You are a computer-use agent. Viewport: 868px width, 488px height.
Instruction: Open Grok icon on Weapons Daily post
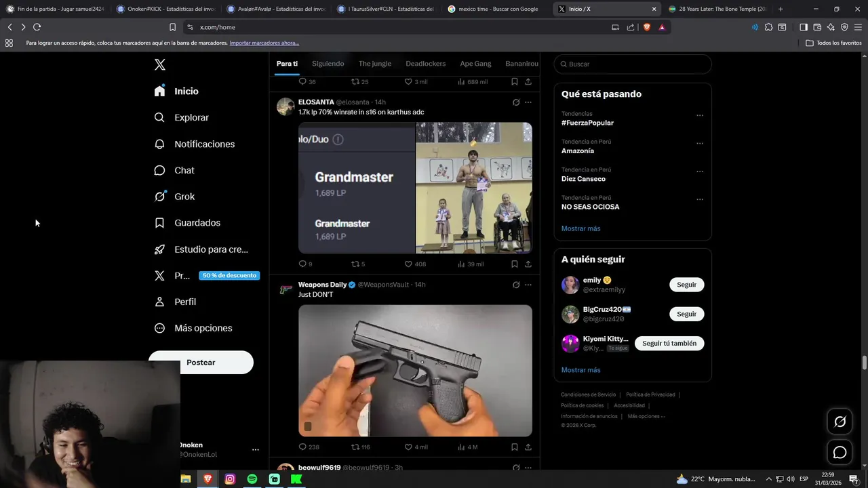pyautogui.click(x=516, y=285)
